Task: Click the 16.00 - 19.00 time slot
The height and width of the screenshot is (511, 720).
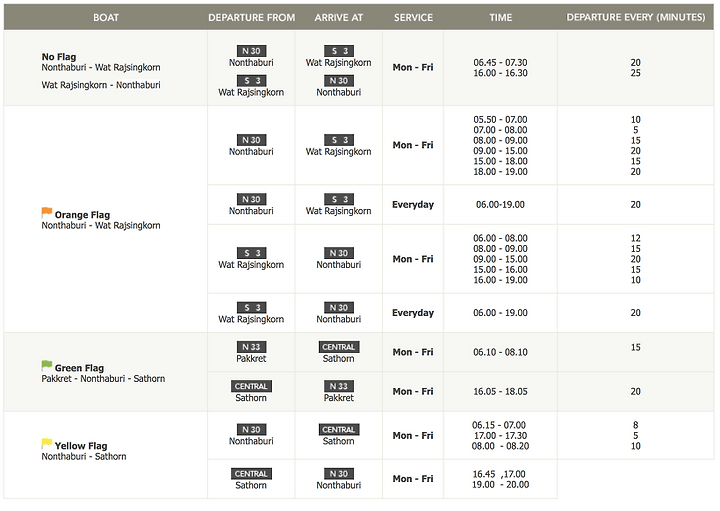Action: (501, 280)
